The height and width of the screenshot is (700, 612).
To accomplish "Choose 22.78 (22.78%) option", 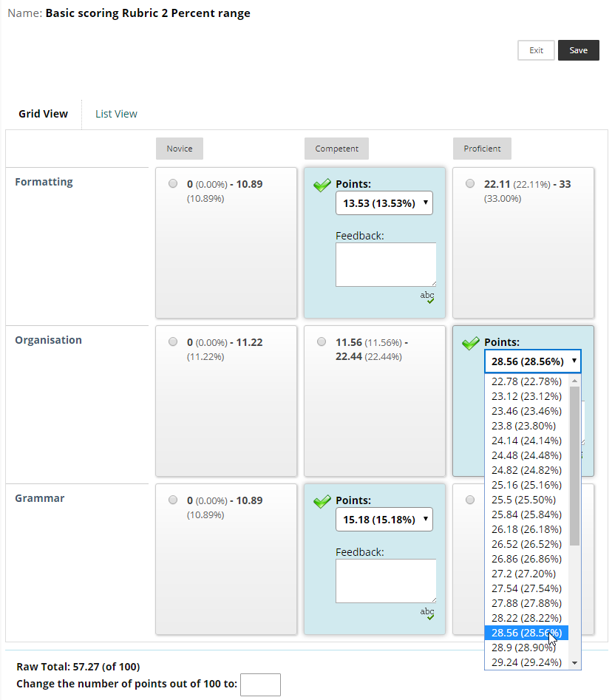I will click(x=526, y=381).
